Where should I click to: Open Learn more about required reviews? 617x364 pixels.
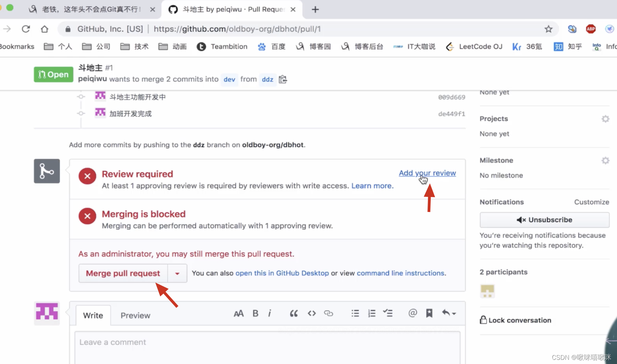(x=372, y=186)
